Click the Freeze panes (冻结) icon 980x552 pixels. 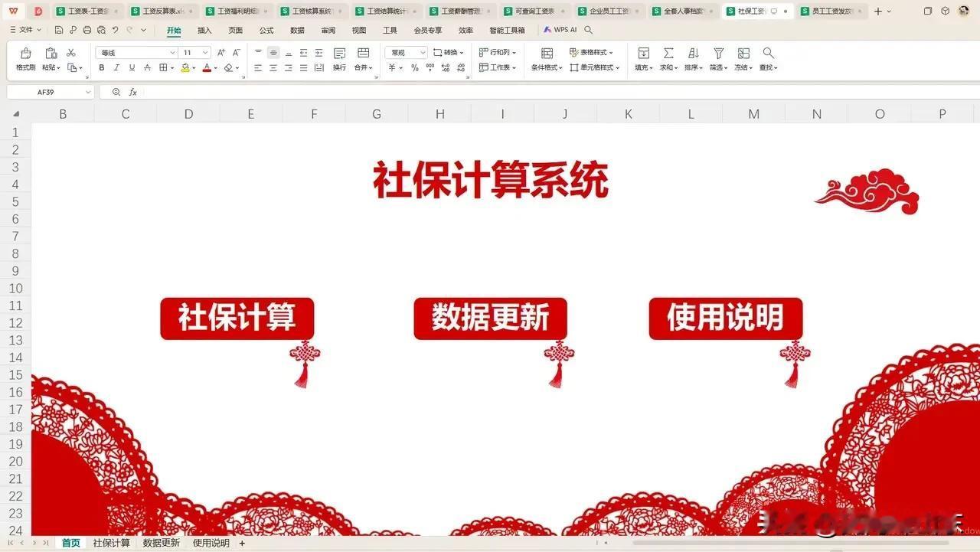click(743, 53)
